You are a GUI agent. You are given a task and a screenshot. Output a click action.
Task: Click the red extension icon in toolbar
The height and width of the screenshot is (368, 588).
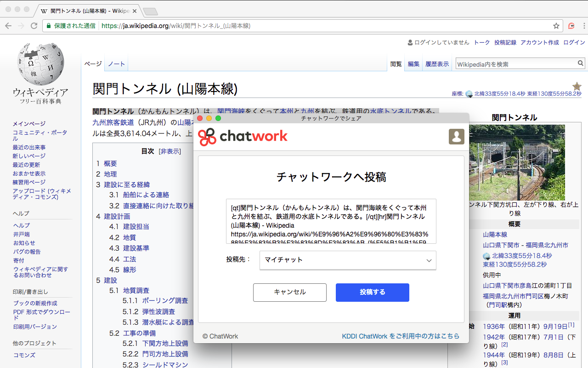coord(571,26)
